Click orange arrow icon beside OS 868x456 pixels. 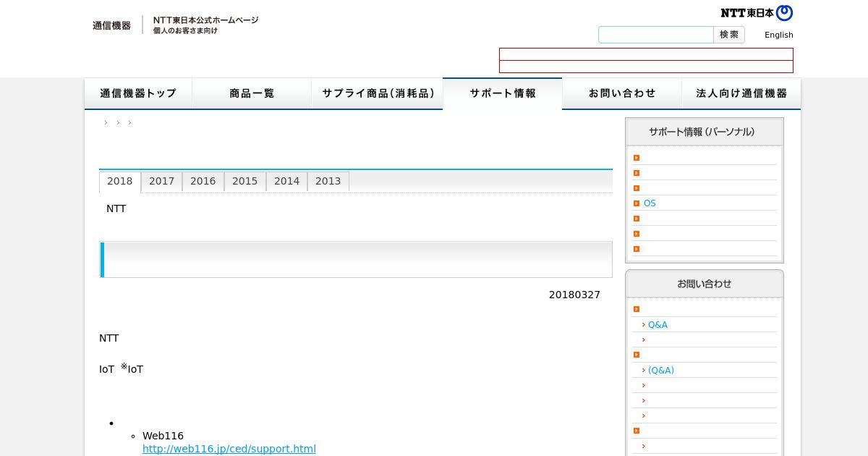coord(637,203)
